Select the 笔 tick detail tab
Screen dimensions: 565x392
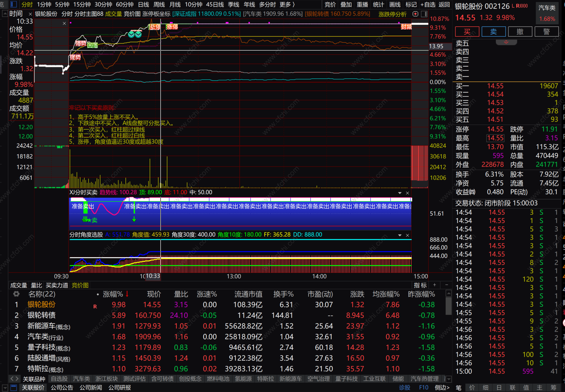point(458,388)
